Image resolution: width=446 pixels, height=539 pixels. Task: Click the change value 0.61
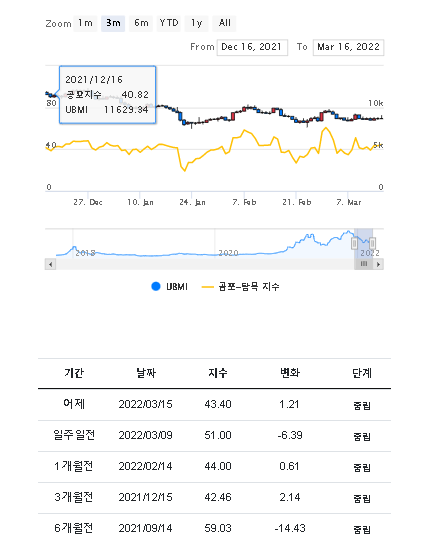click(x=289, y=466)
